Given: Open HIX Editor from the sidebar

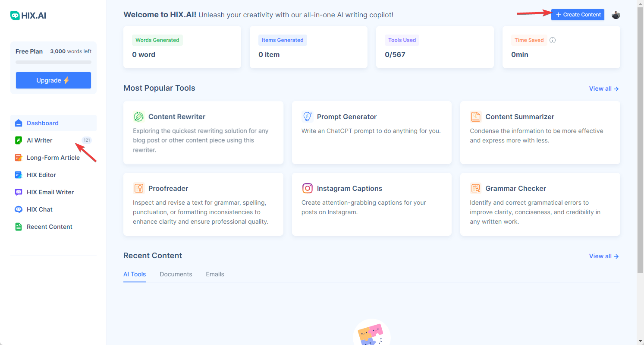Looking at the screenshot, I should [53, 175].
